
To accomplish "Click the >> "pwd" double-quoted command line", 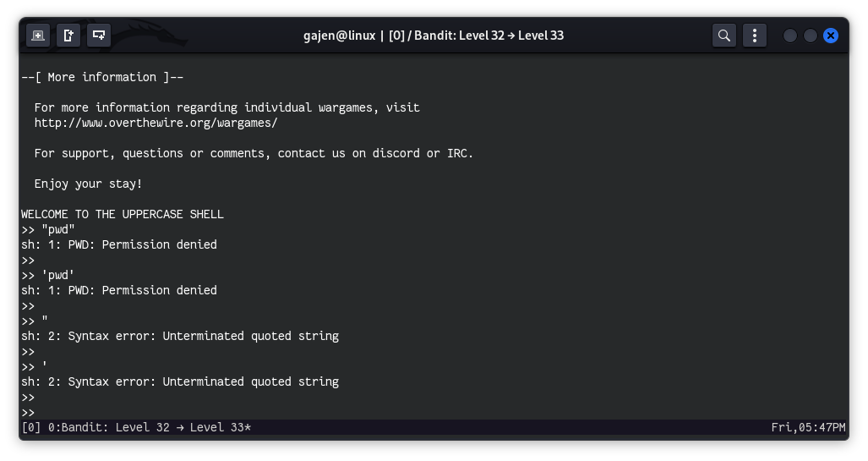I will (49, 229).
